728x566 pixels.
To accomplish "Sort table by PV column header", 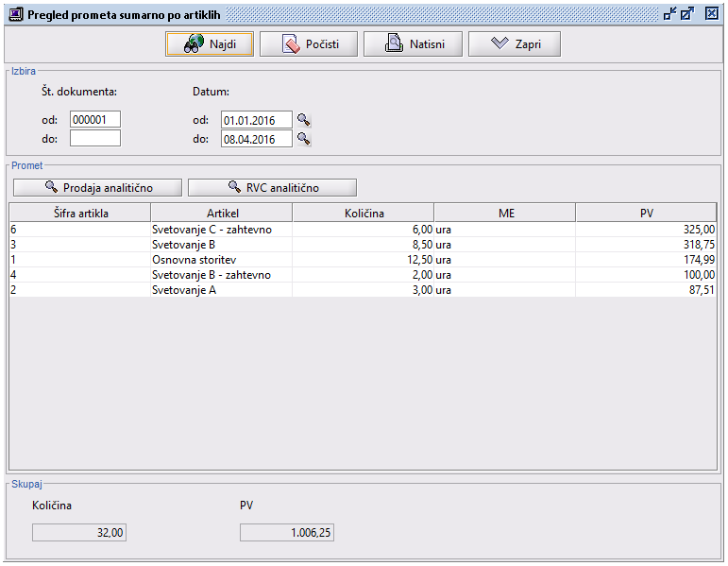I will [x=646, y=214].
